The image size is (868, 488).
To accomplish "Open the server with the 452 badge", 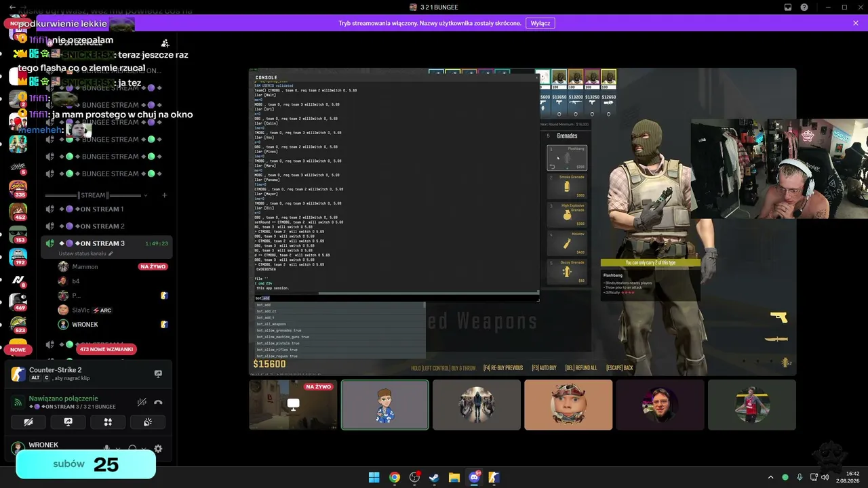I will [18, 211].
